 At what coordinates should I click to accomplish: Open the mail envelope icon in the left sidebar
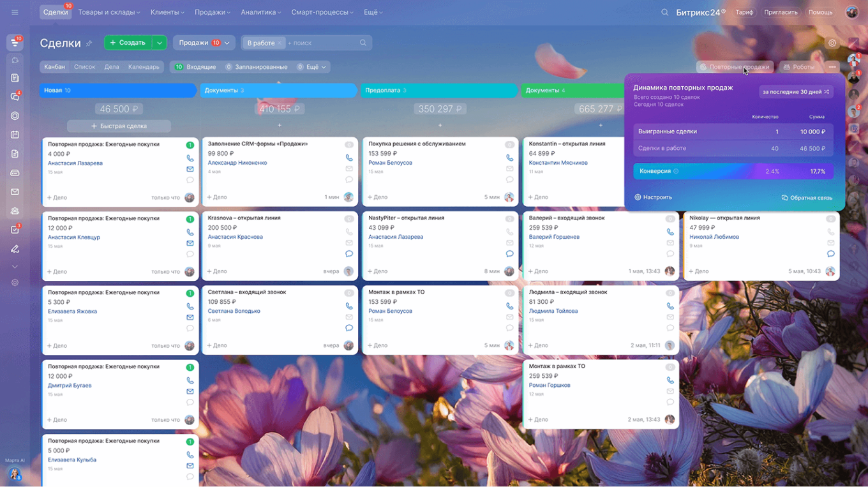pyautogui.click(x=15, y=191)
